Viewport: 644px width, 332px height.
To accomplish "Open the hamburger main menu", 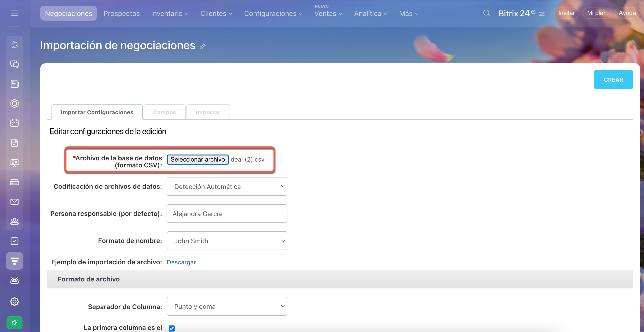I will tap(15, 13).
